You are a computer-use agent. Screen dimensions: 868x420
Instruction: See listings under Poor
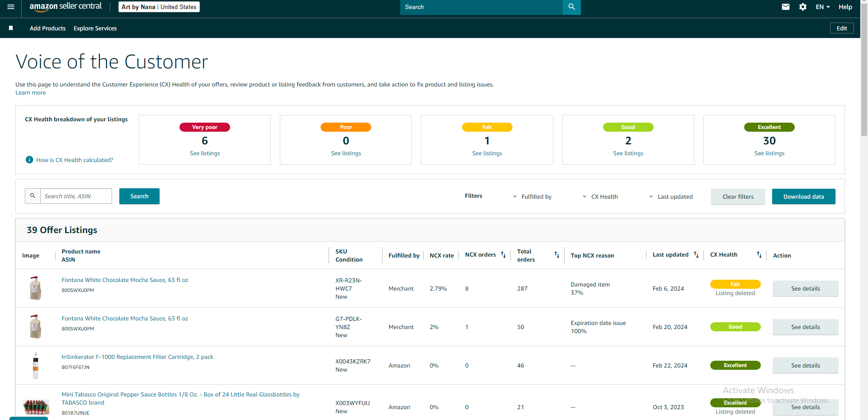tap(346, 153)
